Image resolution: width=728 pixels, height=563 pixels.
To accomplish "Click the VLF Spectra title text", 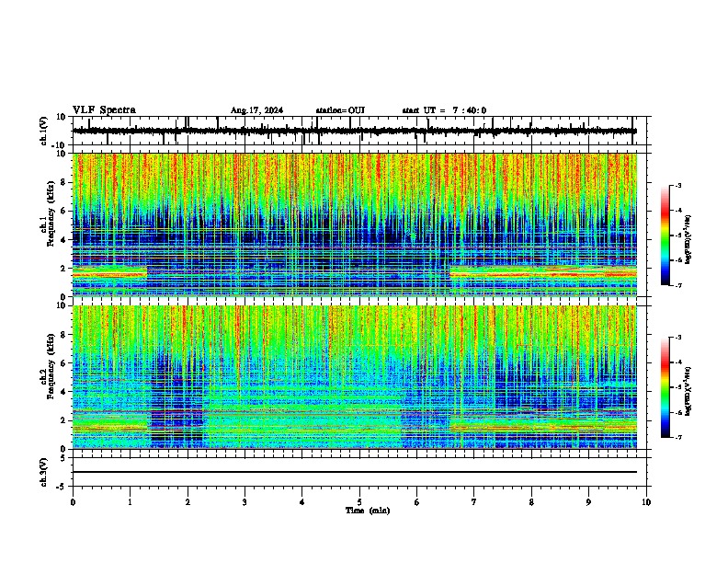I will coord(104,110).
